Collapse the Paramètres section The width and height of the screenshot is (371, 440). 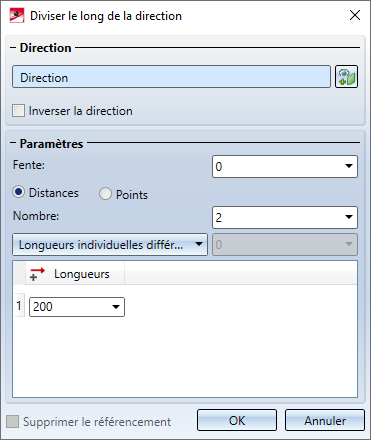pyautogui.click(x=13, y=143)
